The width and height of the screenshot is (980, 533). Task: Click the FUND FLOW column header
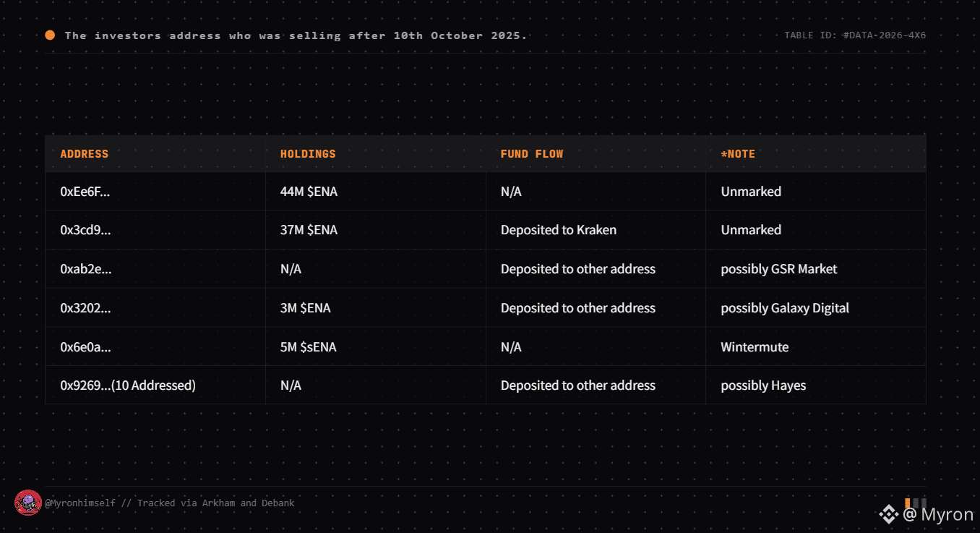(x=532, y=154)
